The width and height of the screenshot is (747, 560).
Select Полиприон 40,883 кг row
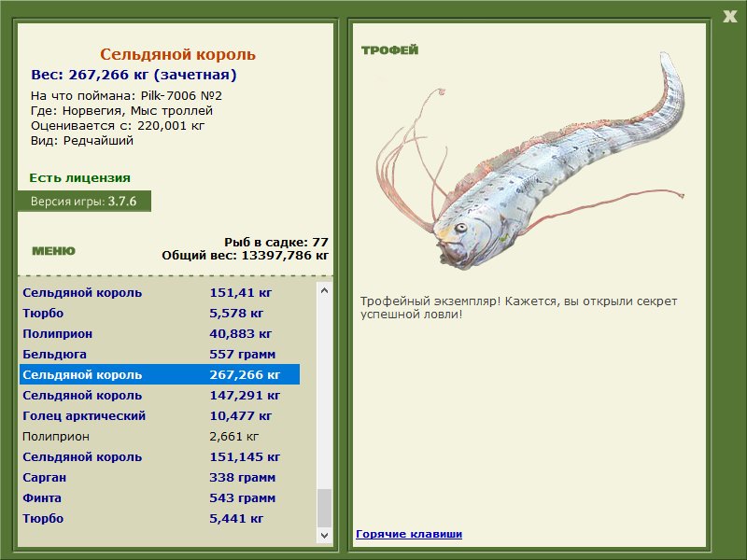coord(160,334)
